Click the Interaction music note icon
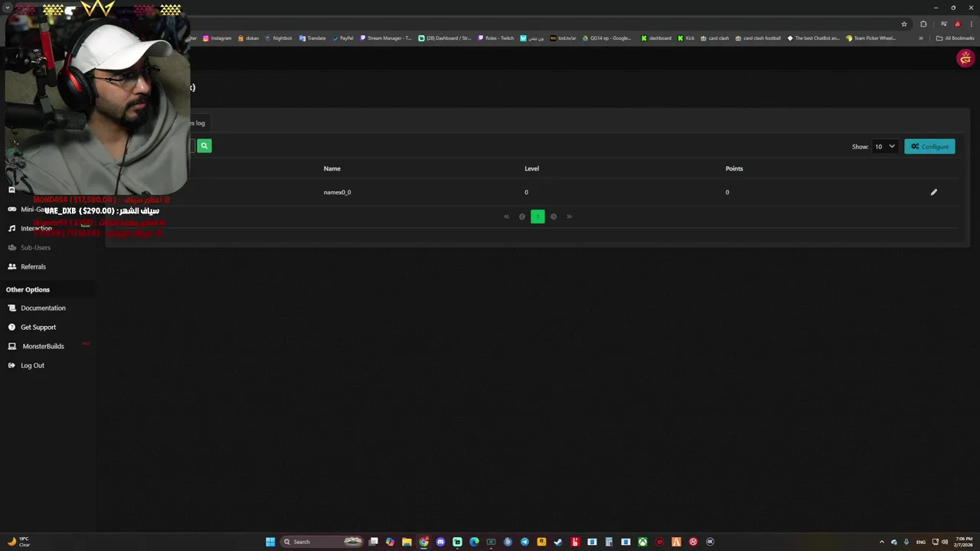The image size is (980, 551). (11, 228)
